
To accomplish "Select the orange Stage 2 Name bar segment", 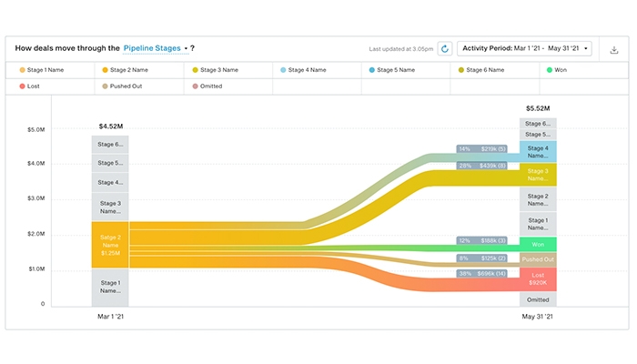I will click(109, 244).
